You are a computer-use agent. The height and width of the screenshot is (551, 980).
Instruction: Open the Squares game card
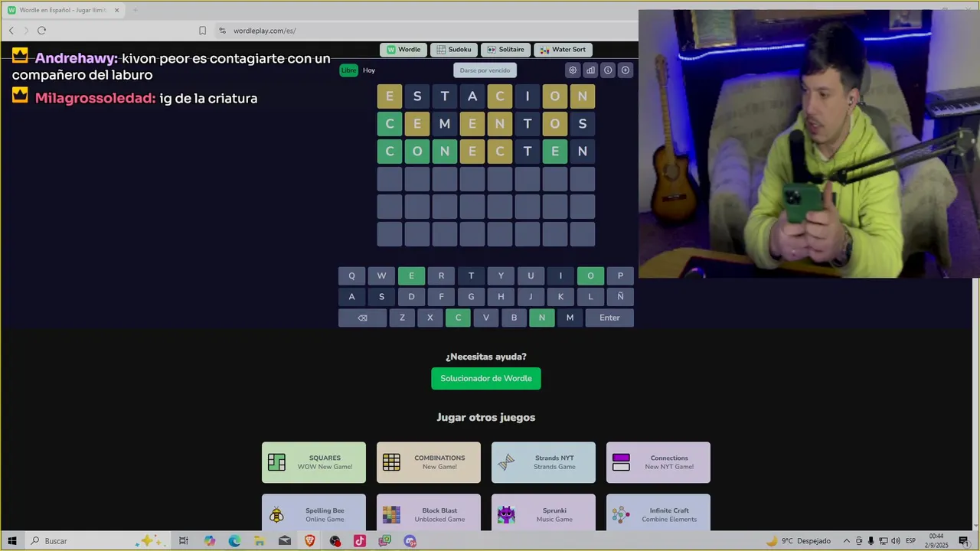(x=314, y=462)
